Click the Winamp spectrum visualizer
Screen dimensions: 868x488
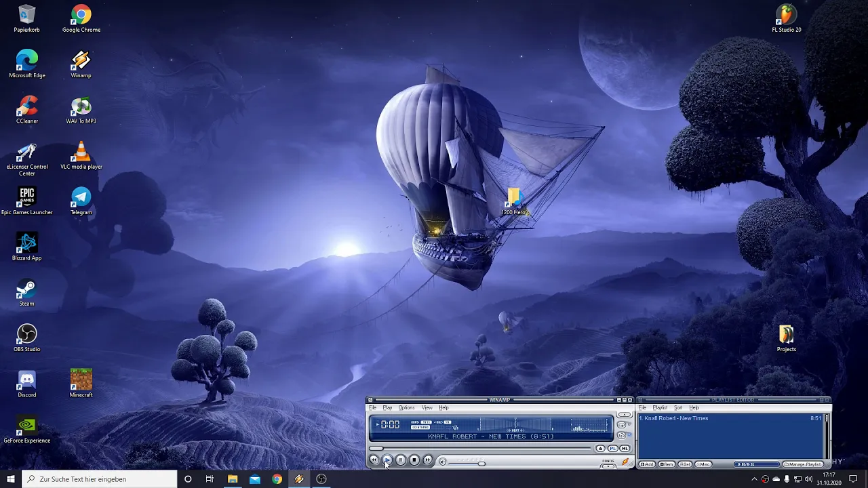[589, 426]
